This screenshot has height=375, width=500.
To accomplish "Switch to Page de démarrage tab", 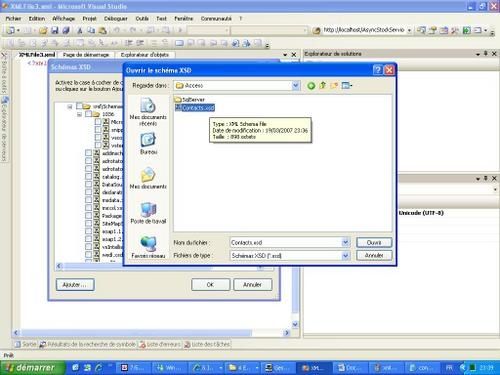I will 86,55.
